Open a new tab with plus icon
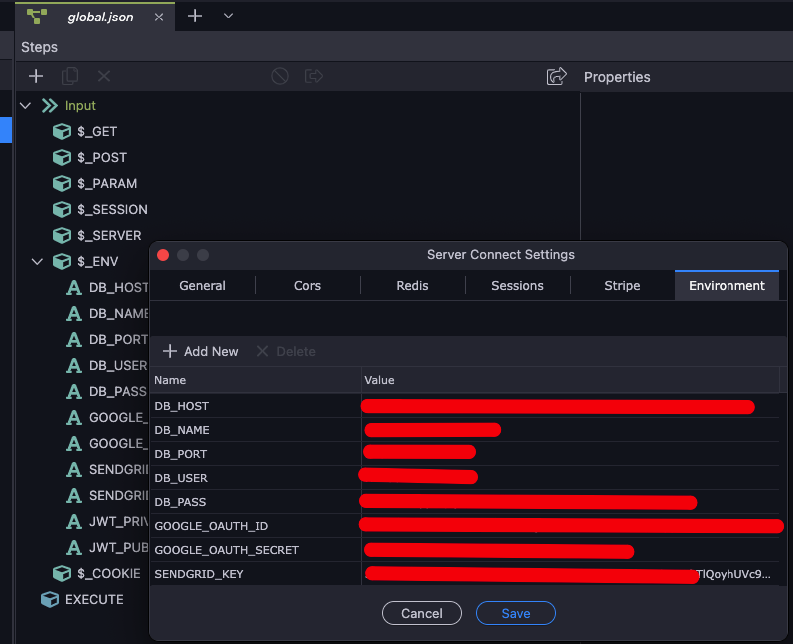793x644 pixels. tap(195, 16)
